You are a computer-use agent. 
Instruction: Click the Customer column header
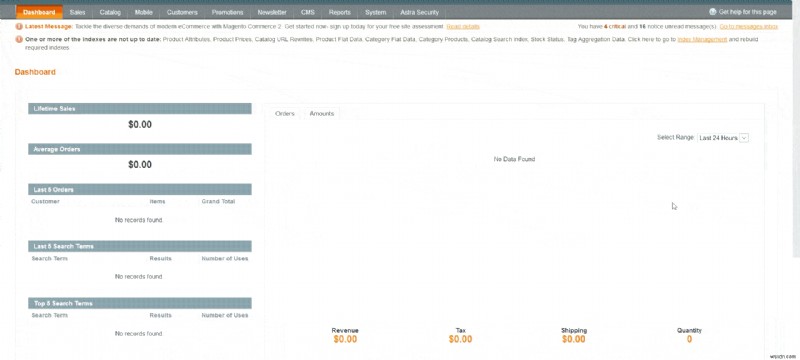pyautogui.click(x=45, y=201)
